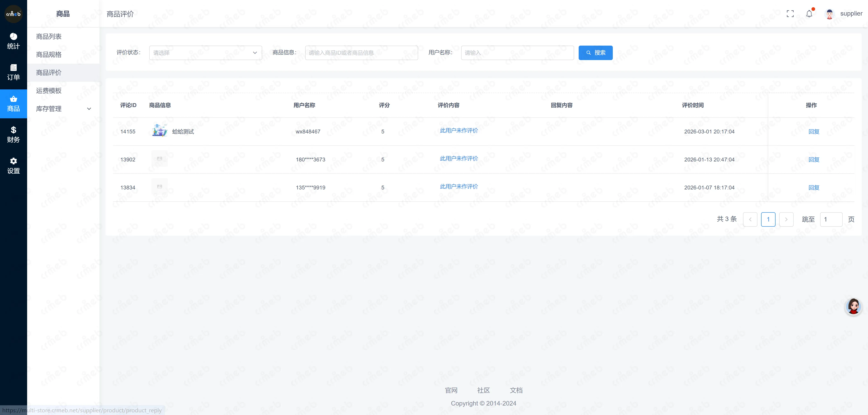Go to 商品规格 menu item
The image size is (868, 415).
pos(63,54)
